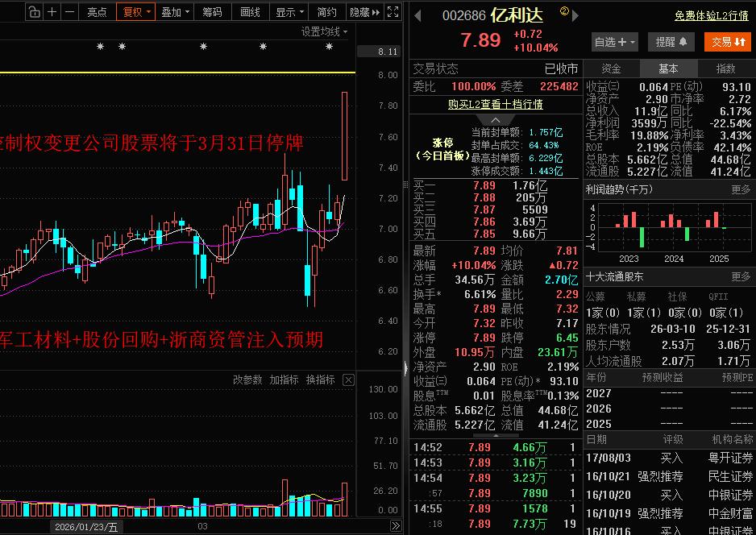756x535 pixels.
Task: Click the 粤开证券 rating row dated 17/08/03
Action: pyautogui.click(x=669, y=458)
